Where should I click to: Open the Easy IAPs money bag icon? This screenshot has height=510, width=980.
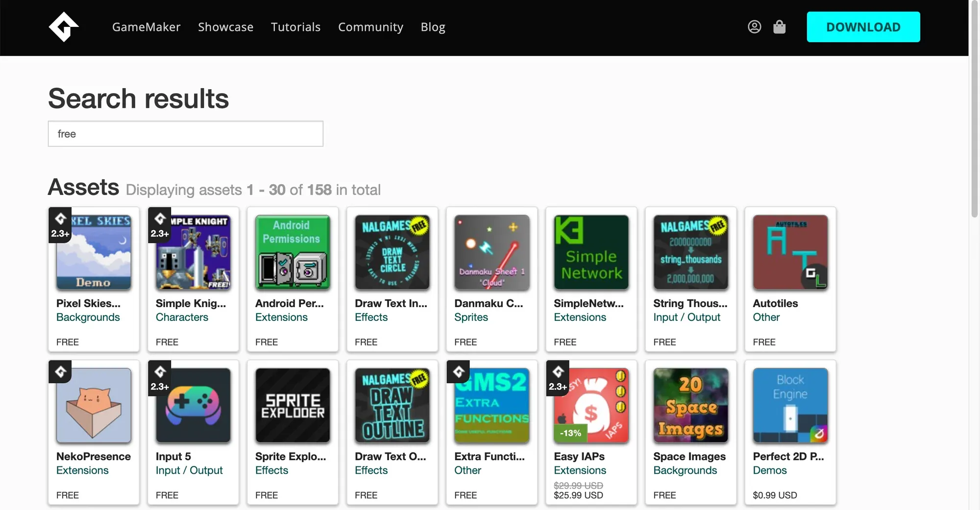pyautogui.click(x=591, y=405)
